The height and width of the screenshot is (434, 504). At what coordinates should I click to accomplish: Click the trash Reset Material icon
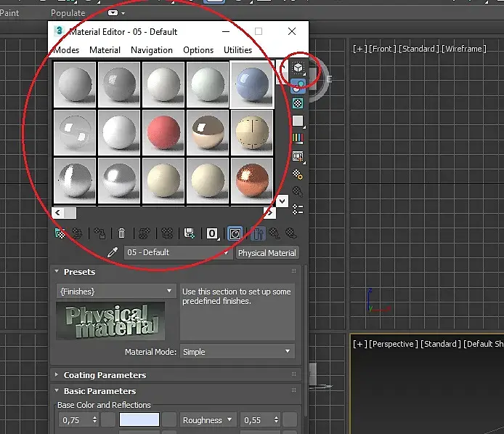tap(121, 233)
